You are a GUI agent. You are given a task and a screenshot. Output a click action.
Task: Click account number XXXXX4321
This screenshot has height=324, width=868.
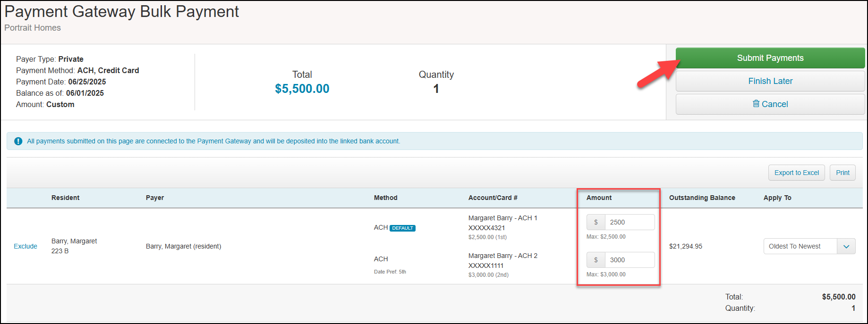click(x=486, y=228)
